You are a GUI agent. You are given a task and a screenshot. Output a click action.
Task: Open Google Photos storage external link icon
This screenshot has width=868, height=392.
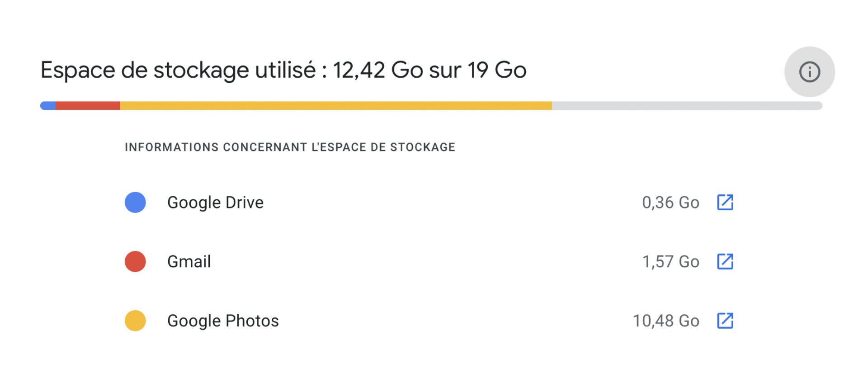pos(725,321)
